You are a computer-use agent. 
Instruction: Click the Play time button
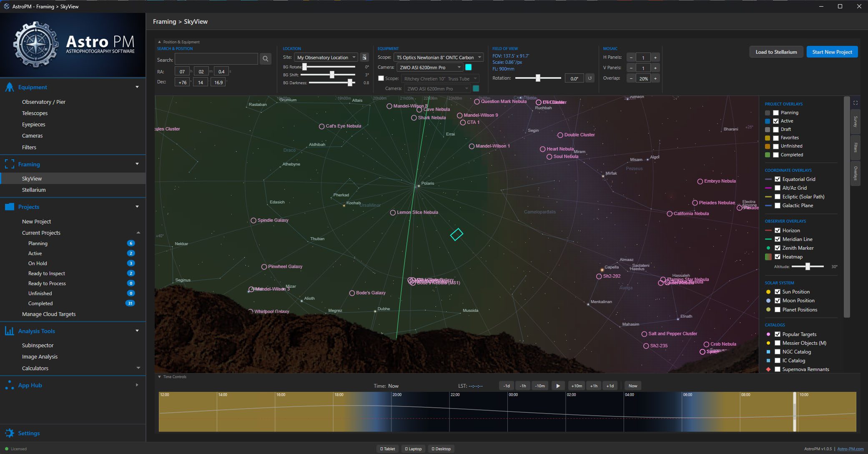pos(558,386)
